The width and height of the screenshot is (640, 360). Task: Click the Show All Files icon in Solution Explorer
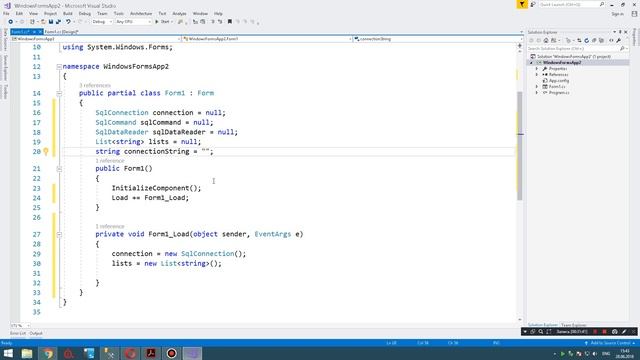601,40
